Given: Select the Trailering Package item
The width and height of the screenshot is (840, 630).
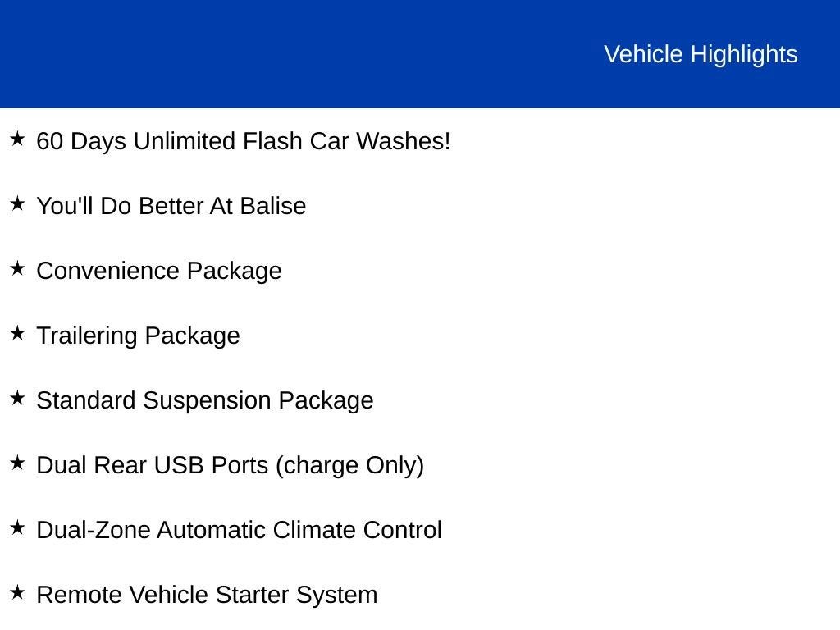Looking at the screenshot, I should 138,336.
